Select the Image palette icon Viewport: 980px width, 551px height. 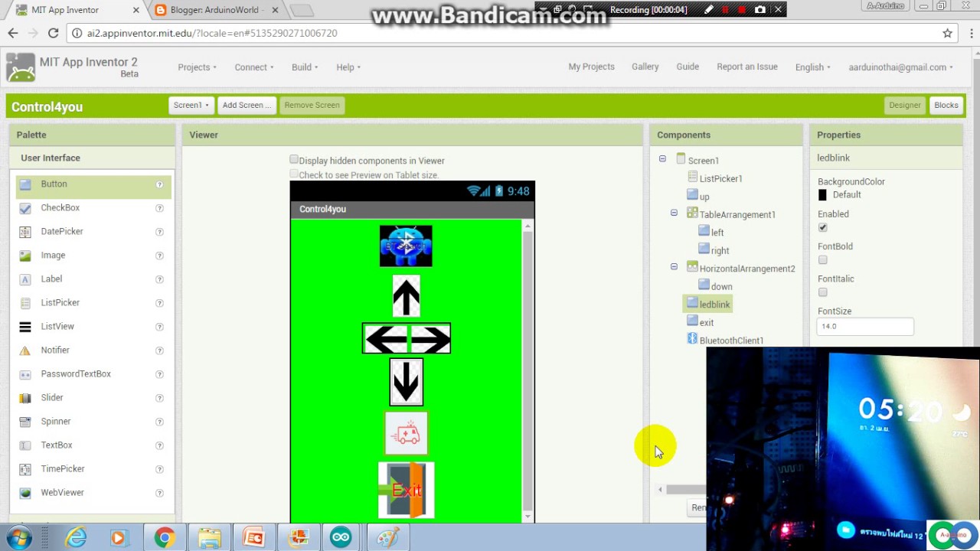pyautogui.click(x=25, y=256)
